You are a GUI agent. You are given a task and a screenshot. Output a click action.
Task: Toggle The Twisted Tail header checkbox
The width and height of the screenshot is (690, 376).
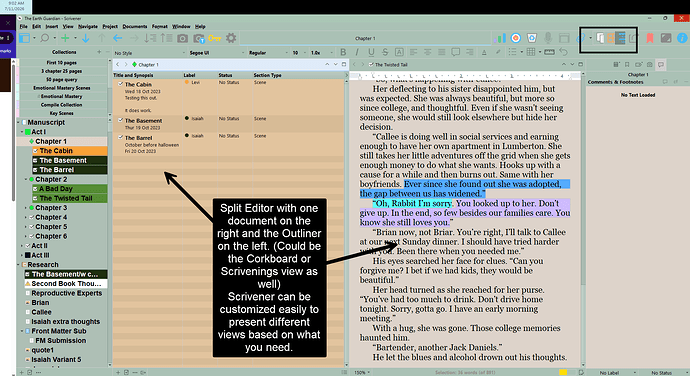[371, 65]
